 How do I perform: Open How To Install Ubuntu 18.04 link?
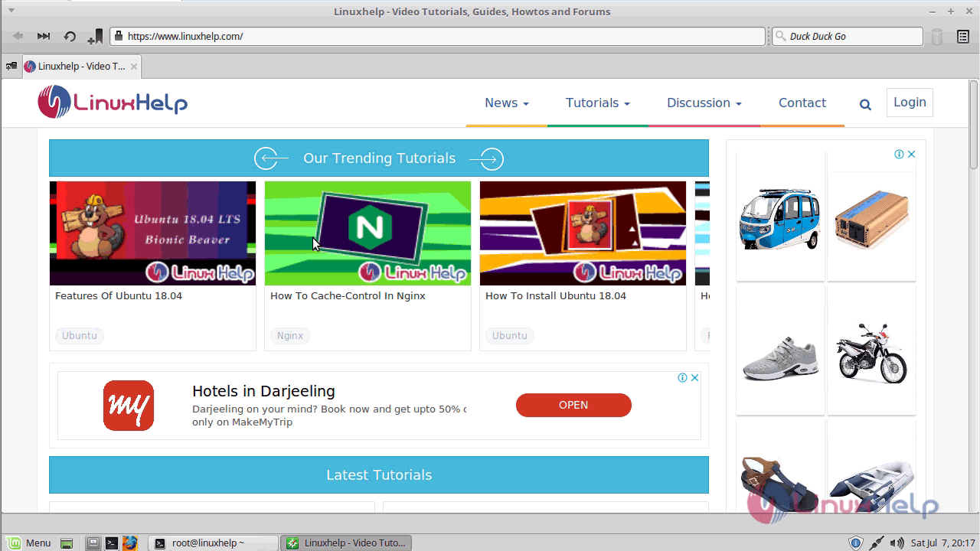(556, 296)
